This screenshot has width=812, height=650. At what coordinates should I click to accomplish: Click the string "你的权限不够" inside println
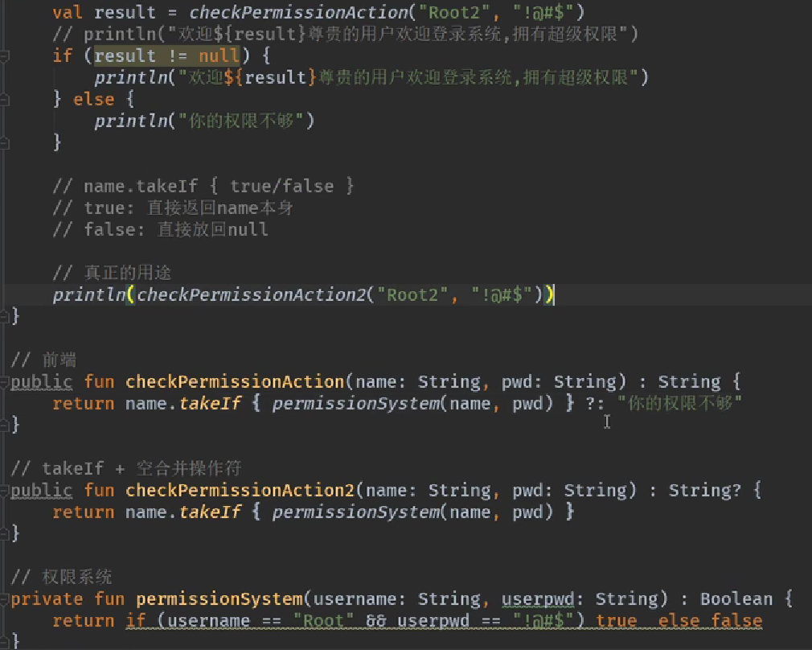[241, 121]
